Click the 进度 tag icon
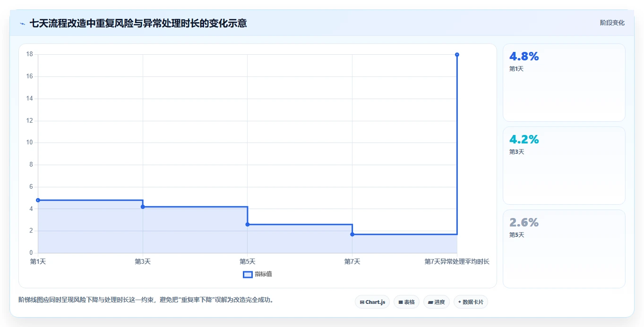This screenshot has height=327, width=644. [x=430, y=302]
